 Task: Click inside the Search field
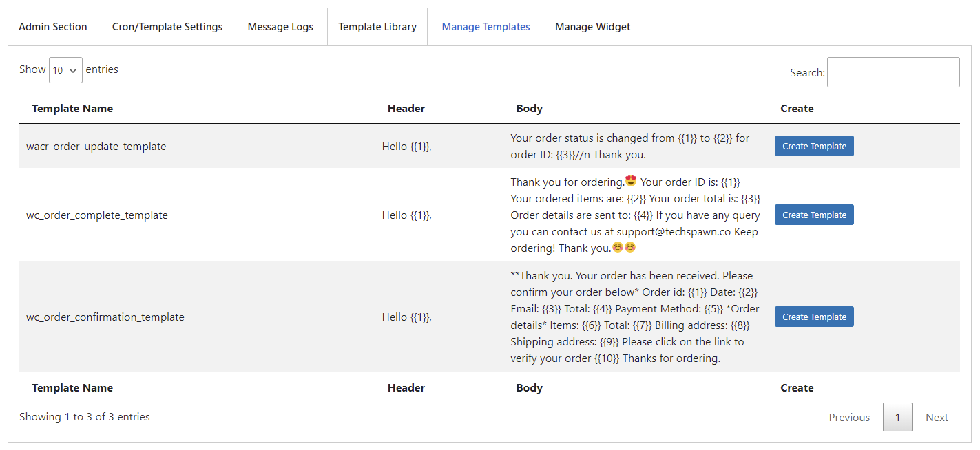[893, 72]
